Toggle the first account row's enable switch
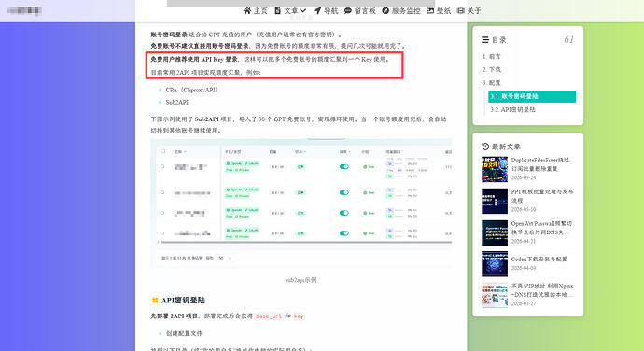 [344, 166]
